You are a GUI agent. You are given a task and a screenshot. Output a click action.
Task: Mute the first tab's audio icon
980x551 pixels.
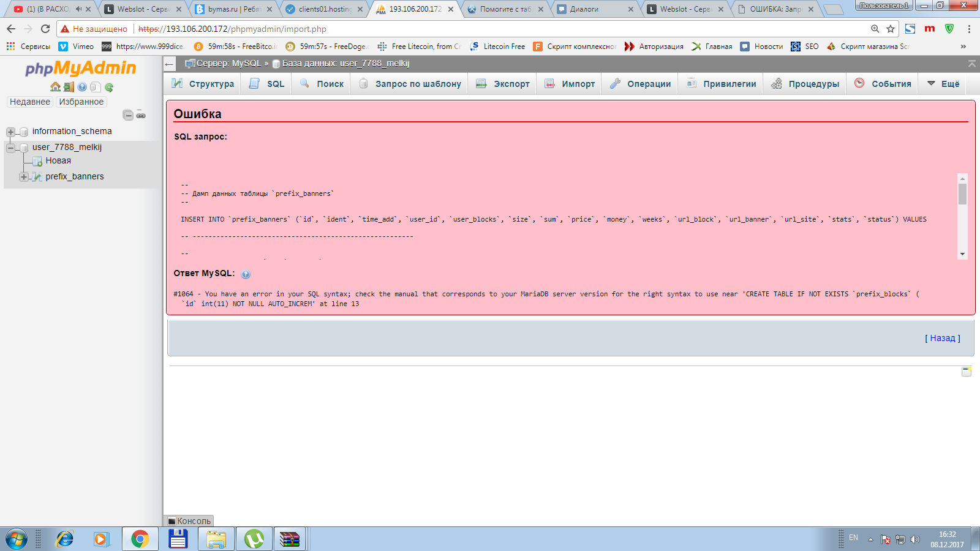tap(78, 9)
